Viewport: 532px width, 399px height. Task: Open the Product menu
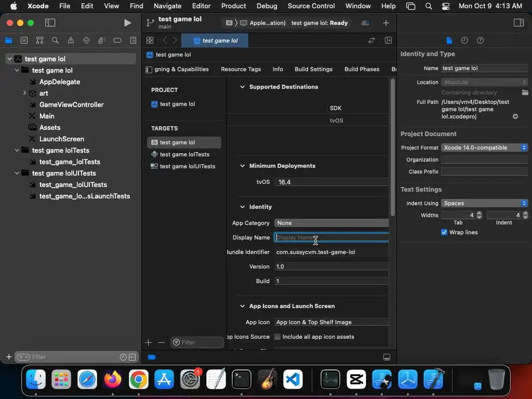(233, 6)
